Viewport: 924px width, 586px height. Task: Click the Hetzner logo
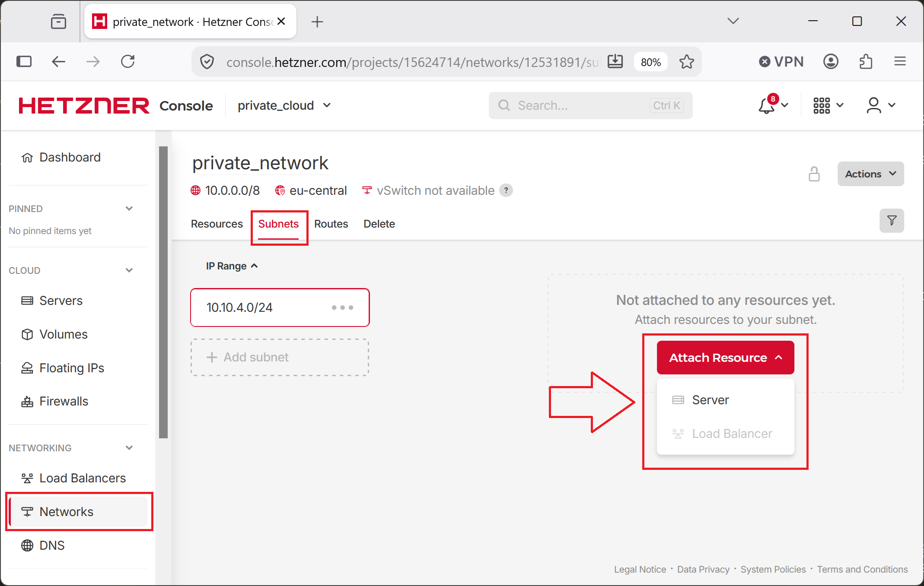(84, 106)
